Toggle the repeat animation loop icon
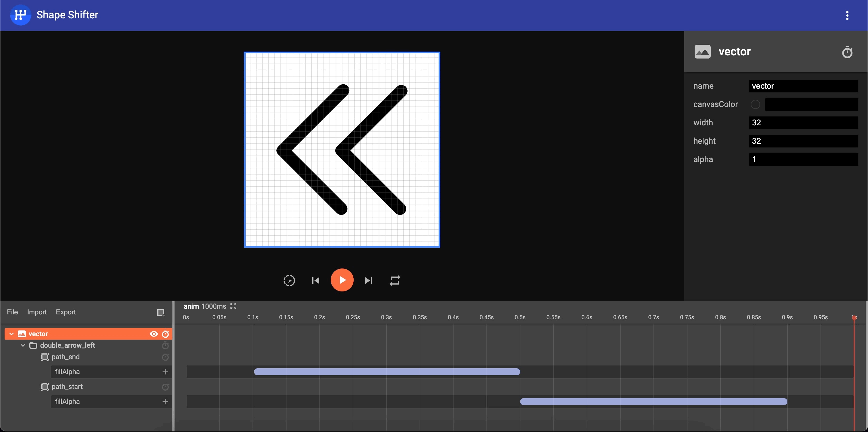This screenshot has width=868, height=432. click(x=395, y=280)
